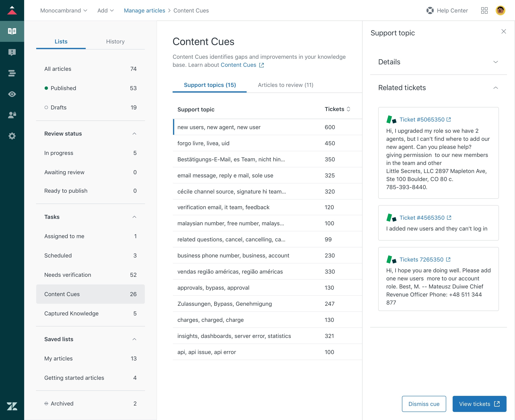515x420 pixels.
Task: Toggle the Drafts visibility circle
Action: (46, 107)
